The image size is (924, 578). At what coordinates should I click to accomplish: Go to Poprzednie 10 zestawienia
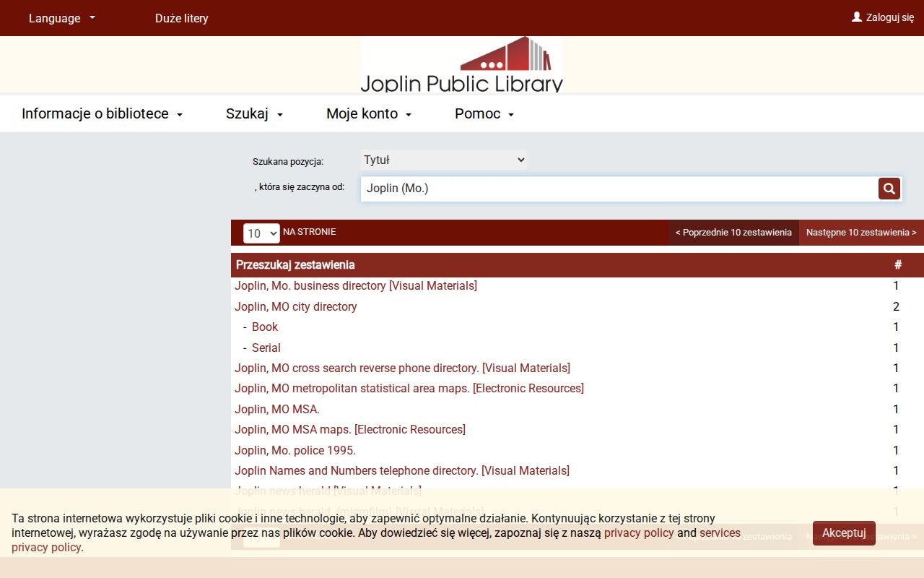pos(733,233)
